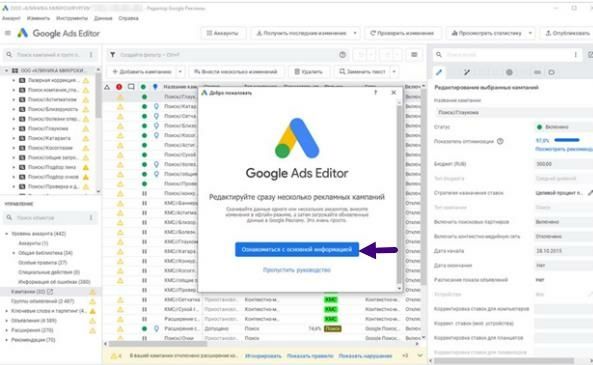This screenshot has width=593, height=365.
Task: Open the Справка menu in the menu bar
Action: point(129,18)
